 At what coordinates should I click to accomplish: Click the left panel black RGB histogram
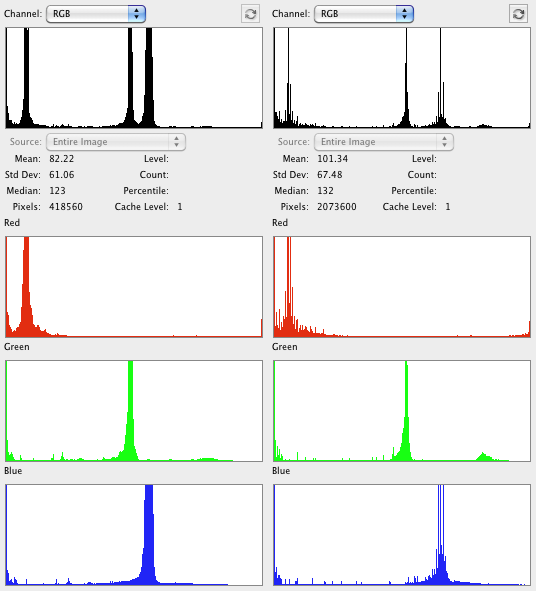point(134,78)
